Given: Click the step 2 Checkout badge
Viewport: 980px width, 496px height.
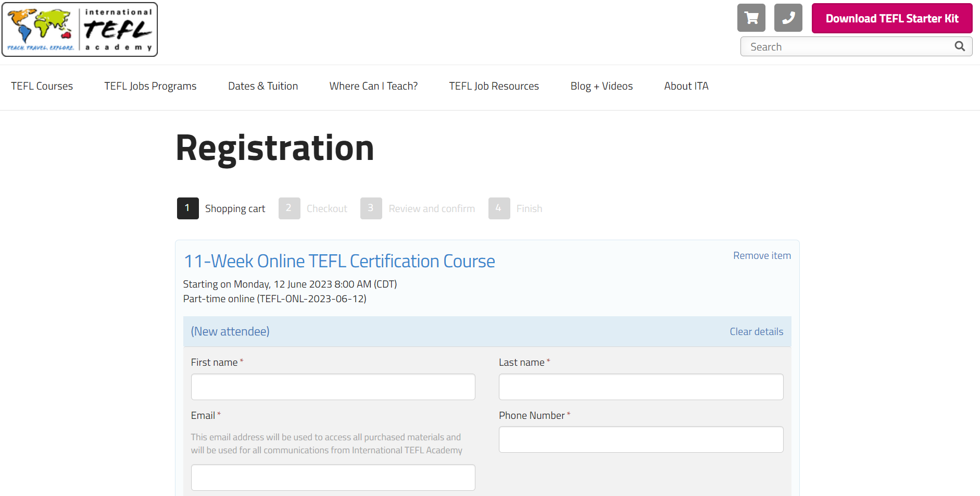Looking at the screenshot, I should click(x=289, y=208).
